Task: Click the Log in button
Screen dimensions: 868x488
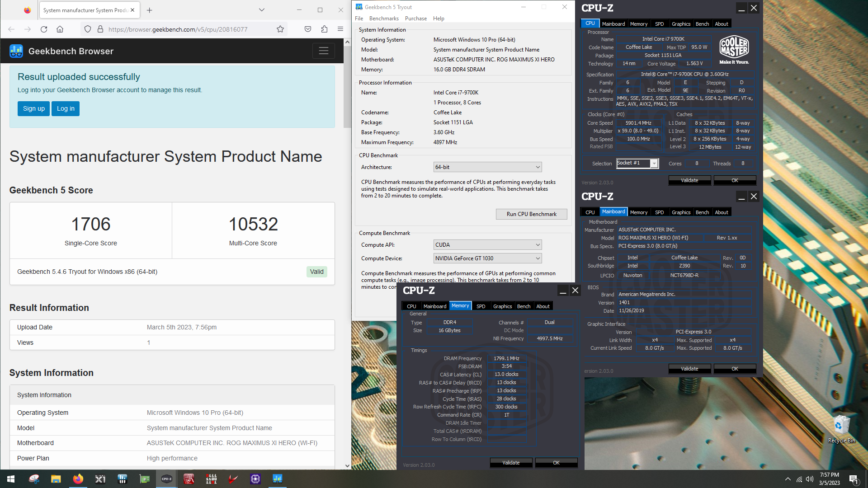Action: [66, 108]
